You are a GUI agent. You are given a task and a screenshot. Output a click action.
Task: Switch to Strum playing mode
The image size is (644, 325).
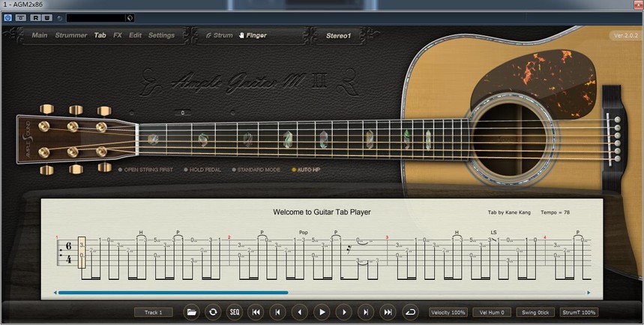(x=220, y=35)
